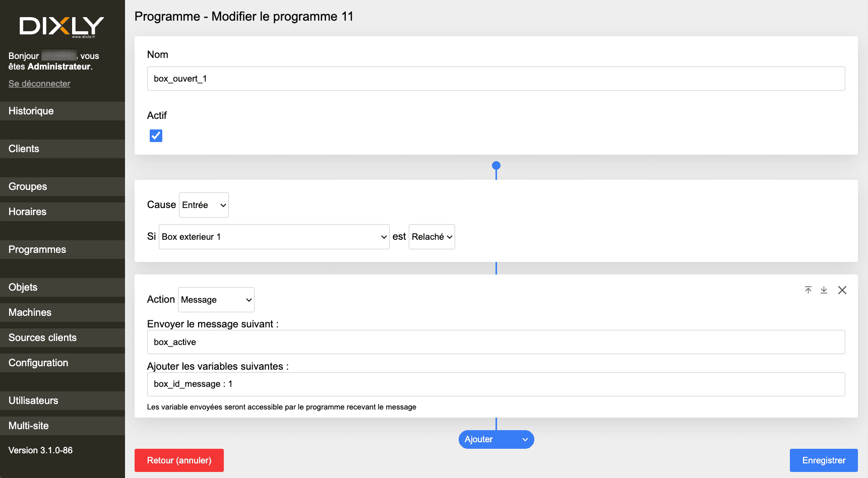The height and width of the screenshot is (478, 868).
Task: Navigate to the Machines section
Action: 30,312
